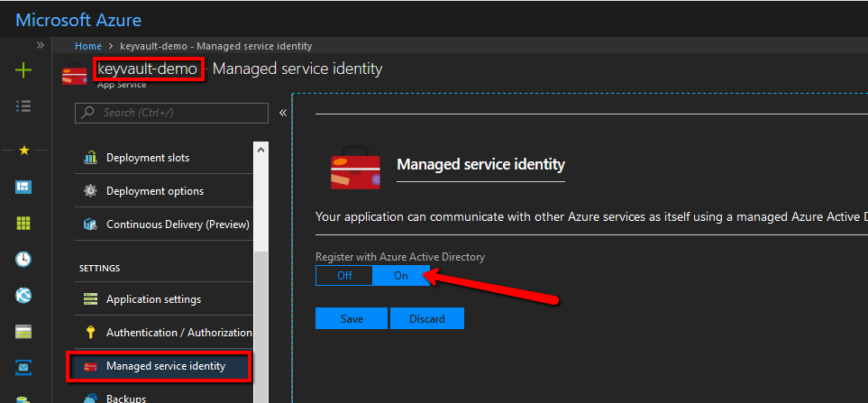
Task: Open the Dashboard icon in the sidebar
Action: (23, 188)
